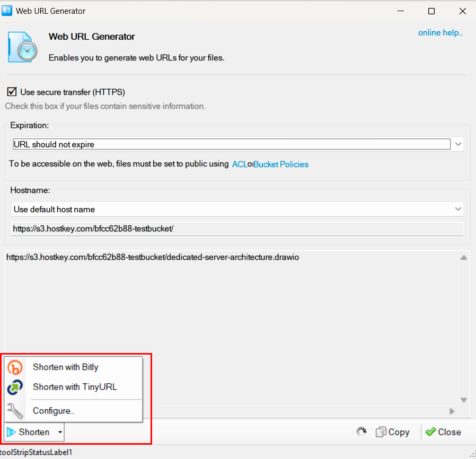Uncheck Use secure transfer (HTTPS)
Image resolution: width=476 pixels, height=459 pixels.
tap(12, 92)
